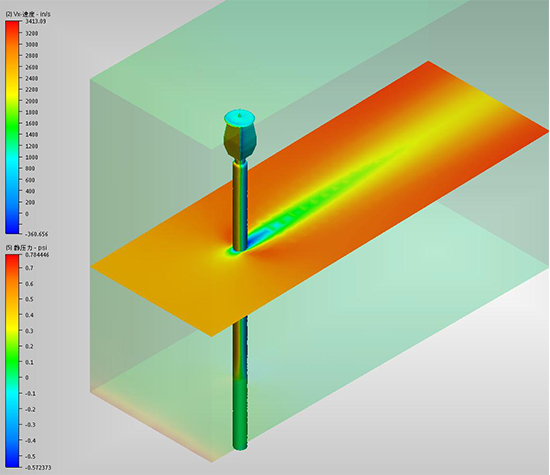Screen dimensions: 550x475
Task: Select the pole segment above the cut plane
Action: 240,205
